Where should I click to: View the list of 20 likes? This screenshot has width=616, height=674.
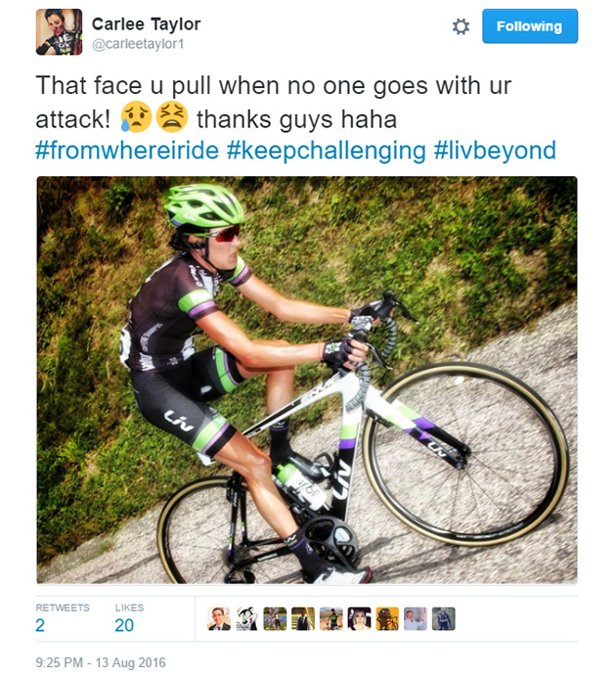tap(129, 617)
